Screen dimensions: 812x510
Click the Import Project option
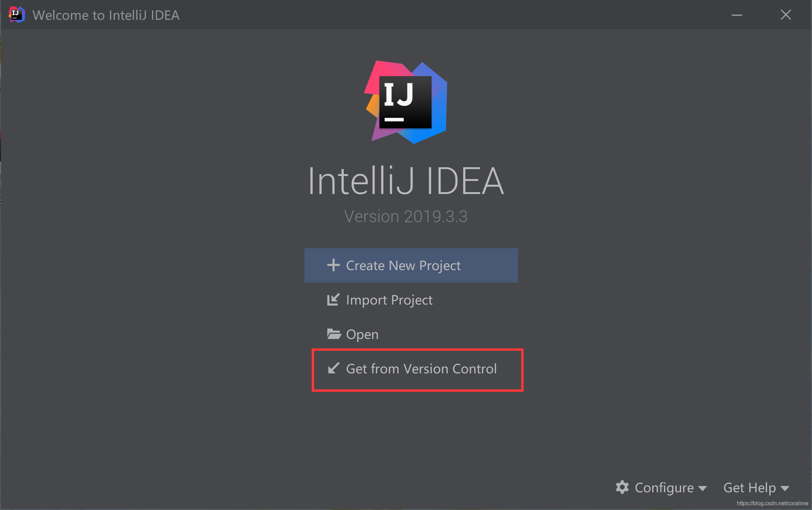click(389, 299)
